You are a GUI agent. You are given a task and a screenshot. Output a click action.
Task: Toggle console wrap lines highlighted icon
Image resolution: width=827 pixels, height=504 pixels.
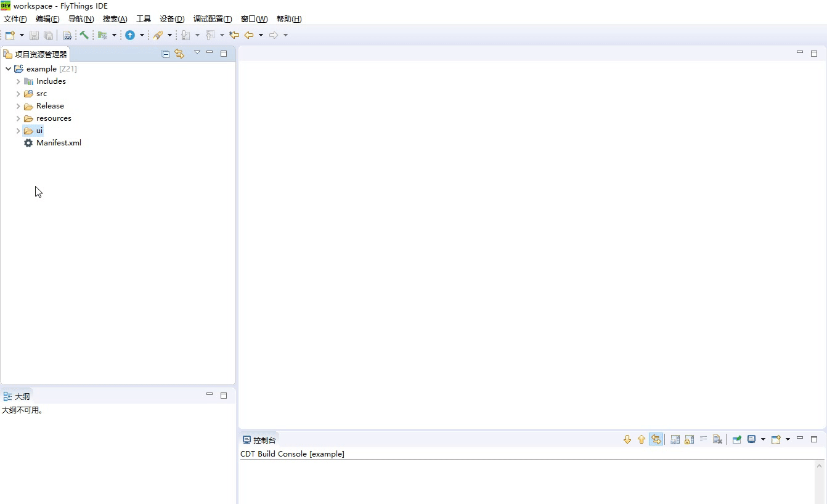tap(656, 439)
